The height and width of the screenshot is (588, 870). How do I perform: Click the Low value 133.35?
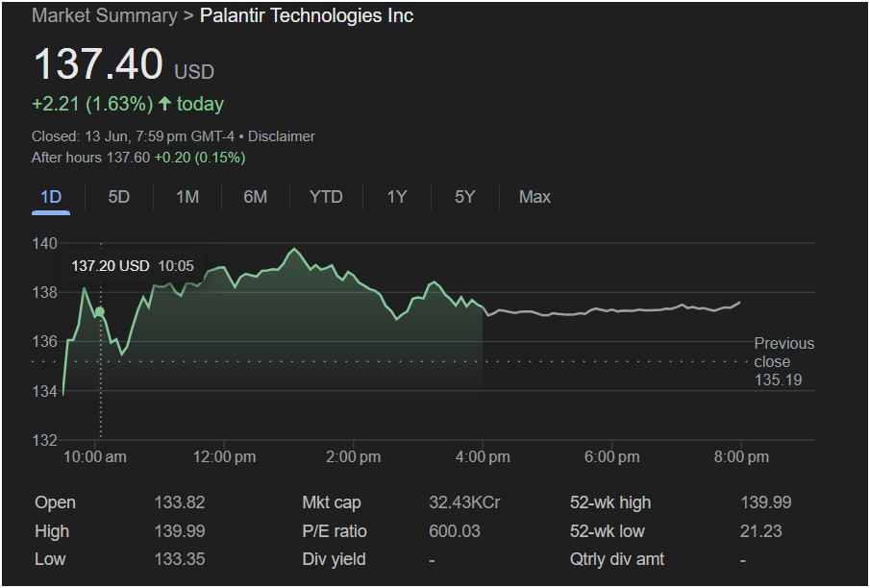coord(180,558)
